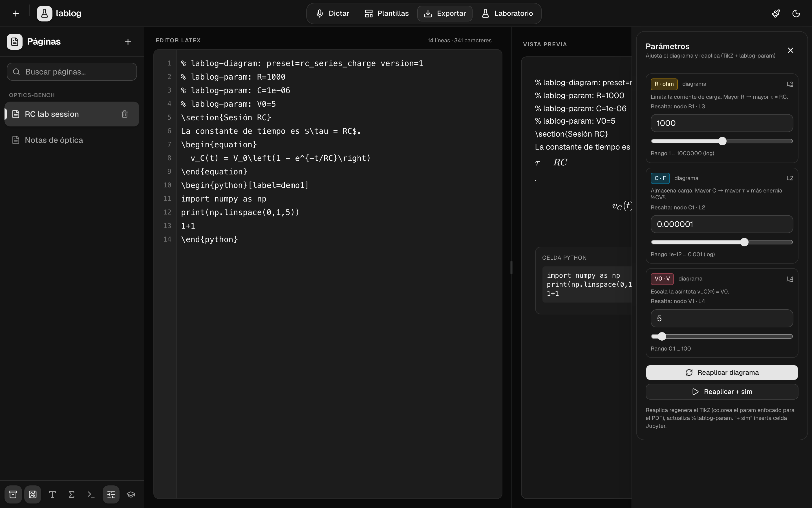Click the R · ohm parameter badge
Screen dimensions: 812x508
pyautogui.click(x=664, y=84)
